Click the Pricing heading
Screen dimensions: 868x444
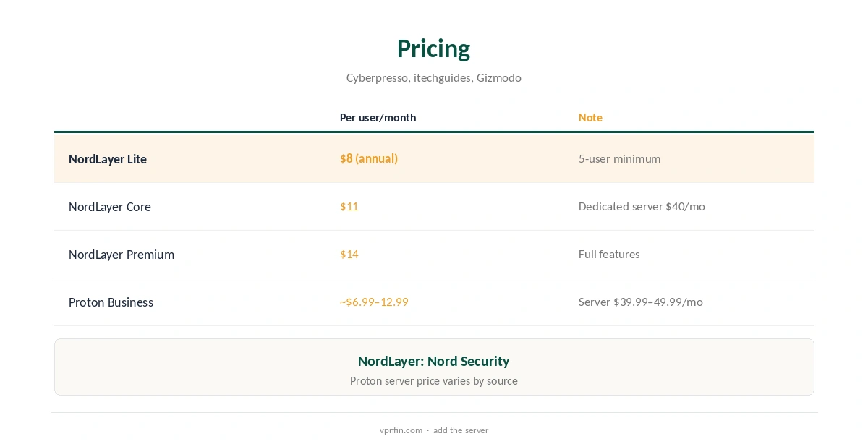click(433, 48)
